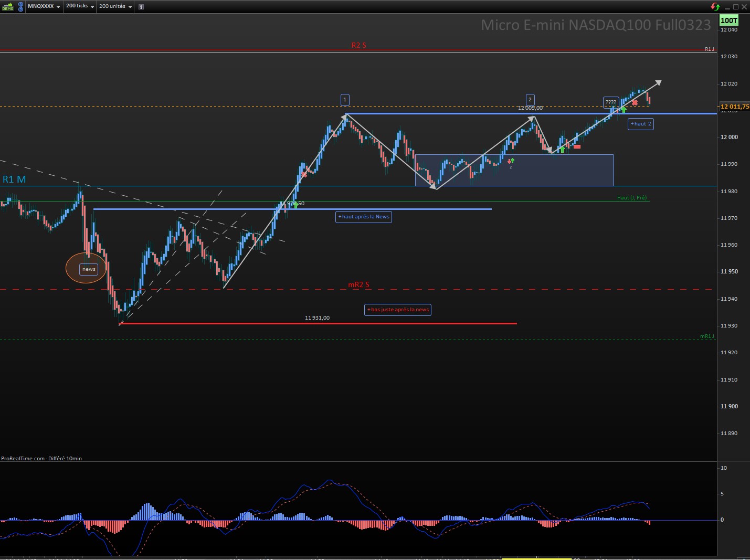
Task: Click the 'R1 M' level label
Action: 14,179
